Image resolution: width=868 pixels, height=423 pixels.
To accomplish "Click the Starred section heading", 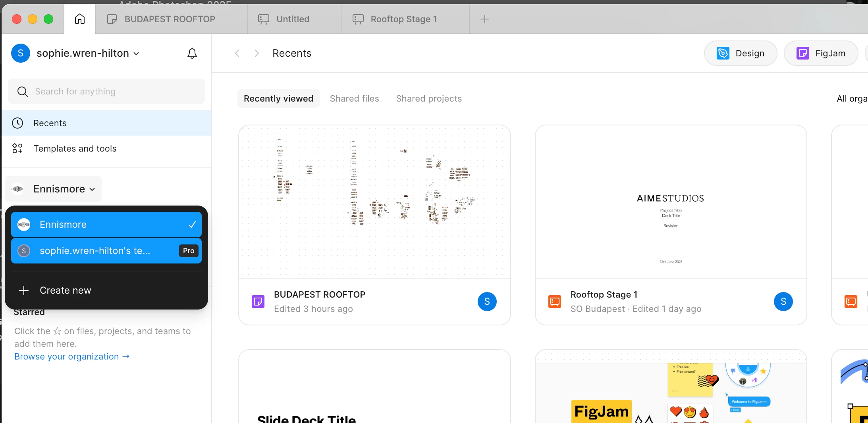I will click(x=29, y=312).
